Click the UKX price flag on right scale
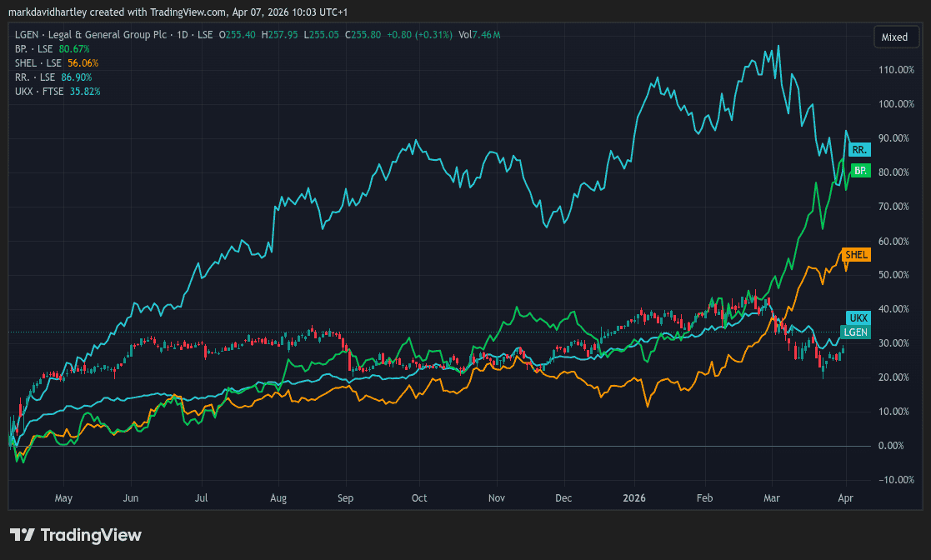 click(x=858, y=318)
